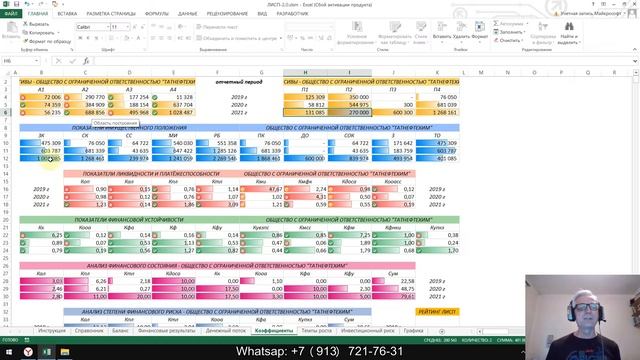Activate Формат по образцу format painter

pos(47,41)
